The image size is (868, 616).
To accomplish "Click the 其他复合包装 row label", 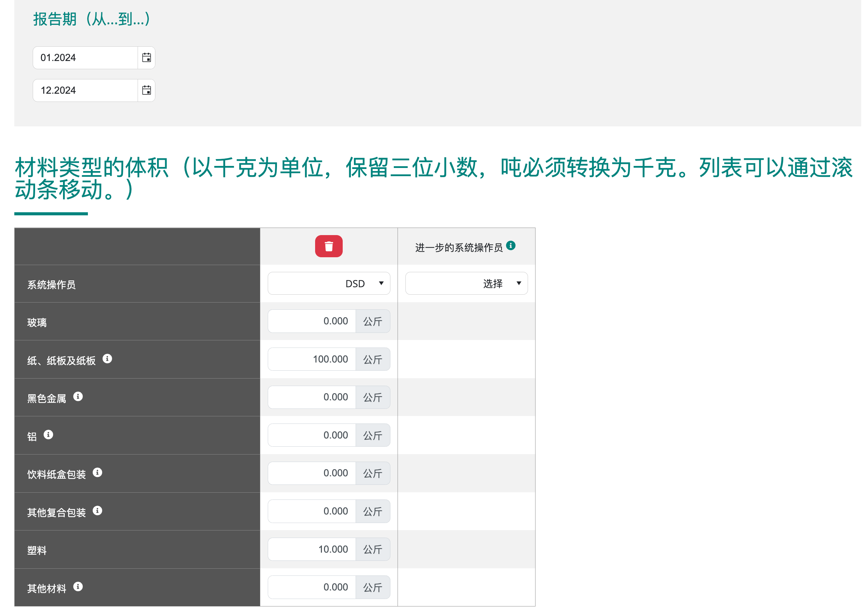I will (57, 513).
